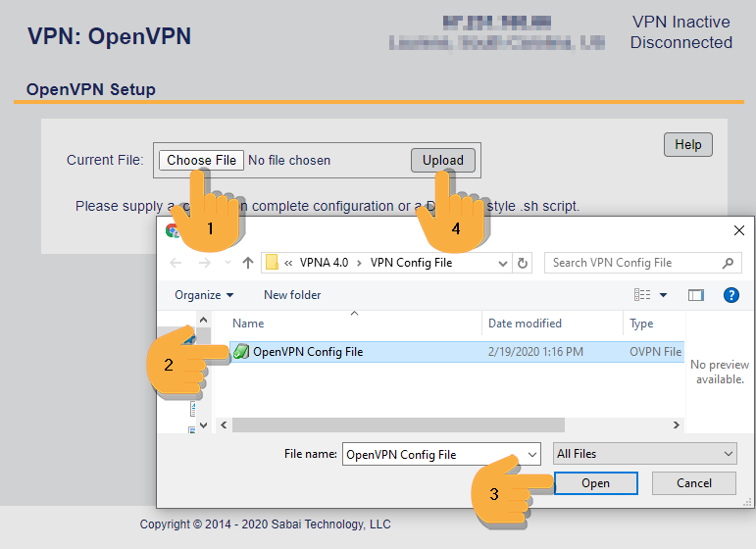Expand the File name history dropdown
Viewport: 756px width, 549px height.
[532, 454]
